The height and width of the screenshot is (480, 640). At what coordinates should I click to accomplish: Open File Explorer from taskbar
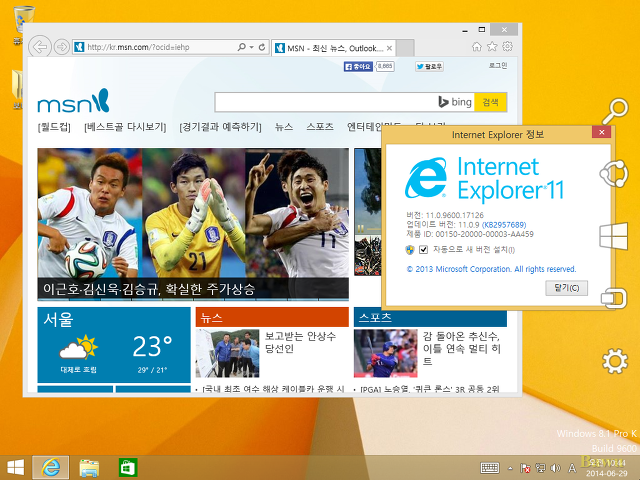pyautogui.click(x=89, y=468)
